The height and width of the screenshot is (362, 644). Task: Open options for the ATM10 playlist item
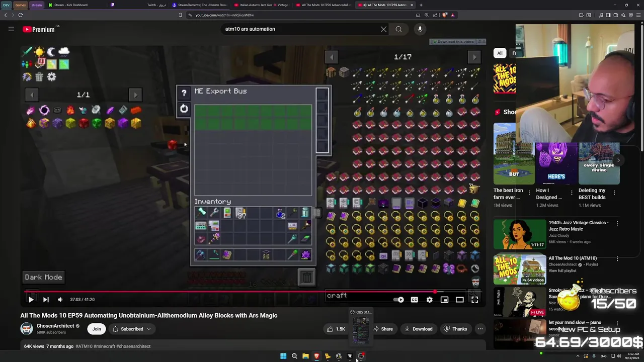[617, 258]
